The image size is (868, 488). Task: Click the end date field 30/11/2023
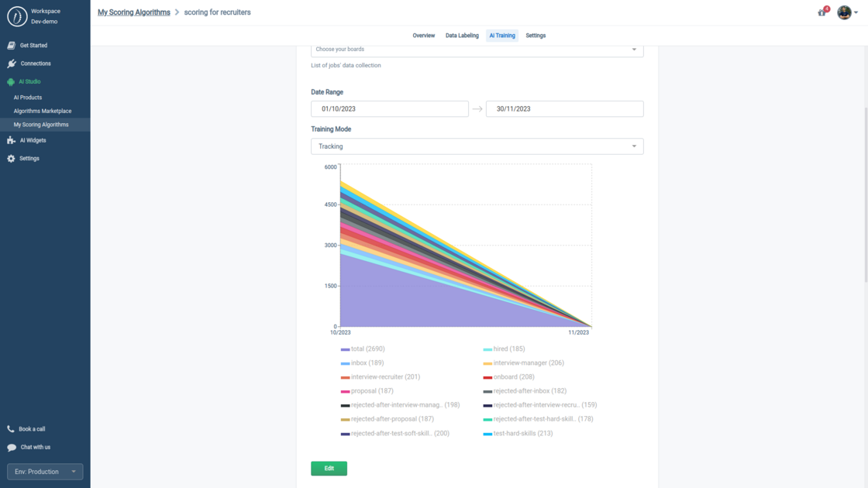pos(565,109)
